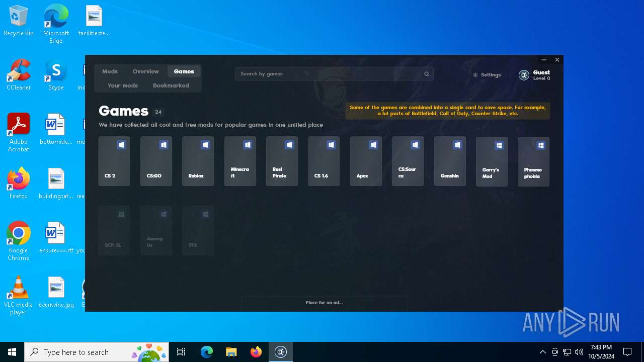Open the Guest Level 0 profile
The height and width of the screenshot is (362, 644).
(534, 75)
